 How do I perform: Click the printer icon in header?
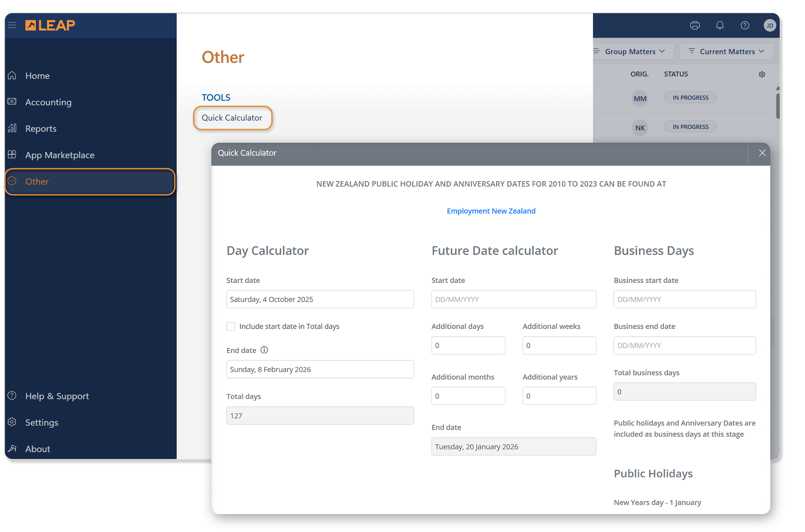[695, 26]
